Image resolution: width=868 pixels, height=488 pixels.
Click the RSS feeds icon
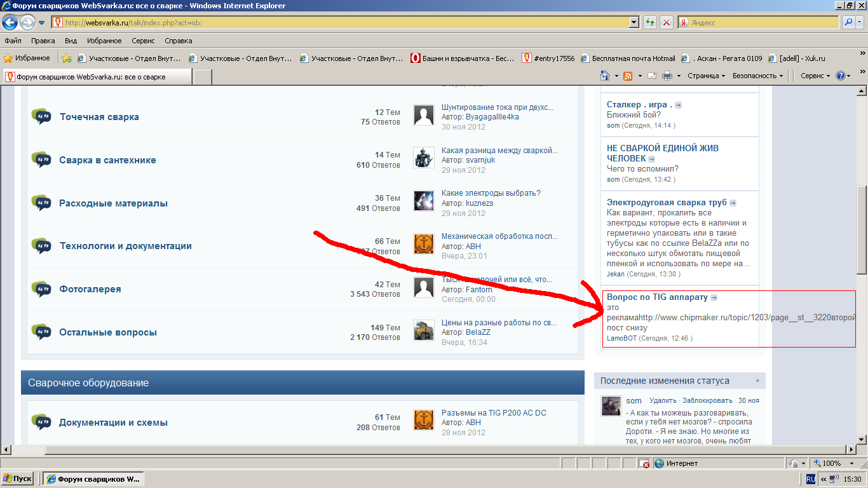pyautogui.click(x=628, y=76)
